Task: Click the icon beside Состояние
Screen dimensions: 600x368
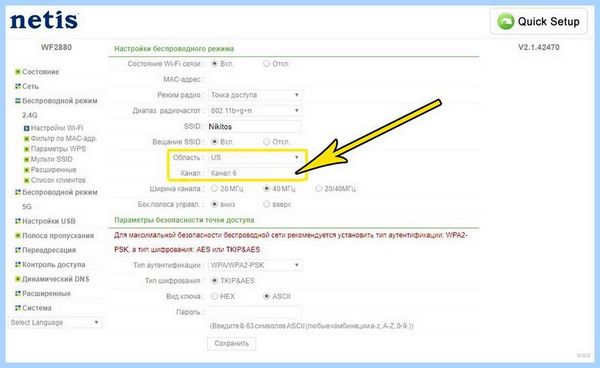Action: [18, 72]
